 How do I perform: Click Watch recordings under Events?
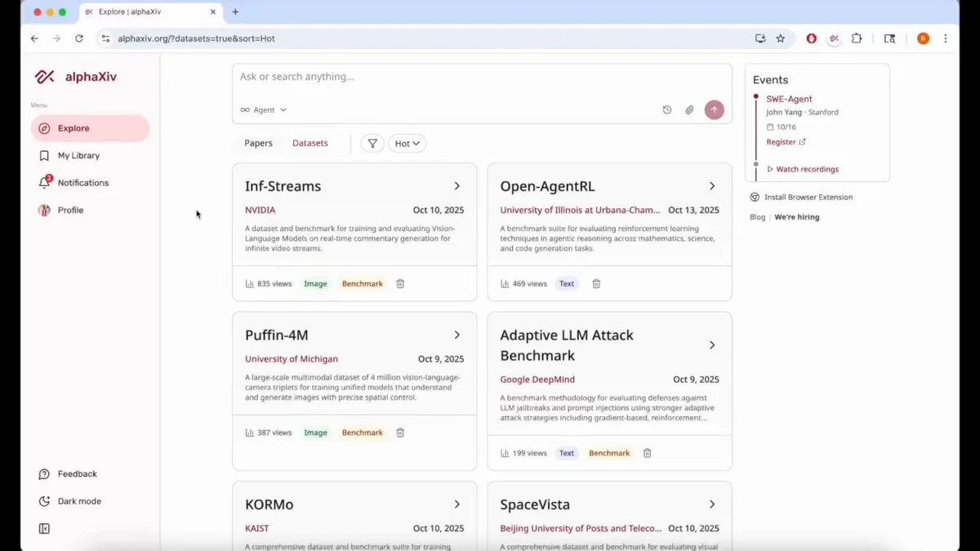(x=804, y=169)
